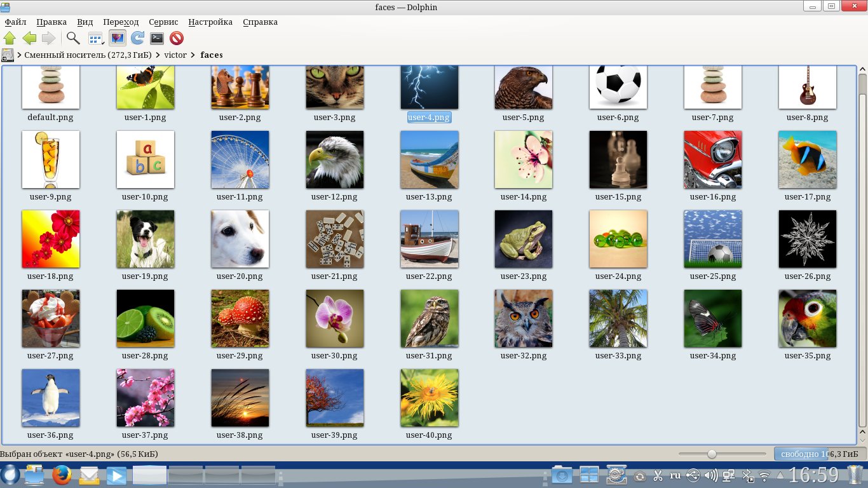The height and width of the screenshot is (488, 868).
Task: Show hidden tray icons with the up arrow
Action: point(780,475)
